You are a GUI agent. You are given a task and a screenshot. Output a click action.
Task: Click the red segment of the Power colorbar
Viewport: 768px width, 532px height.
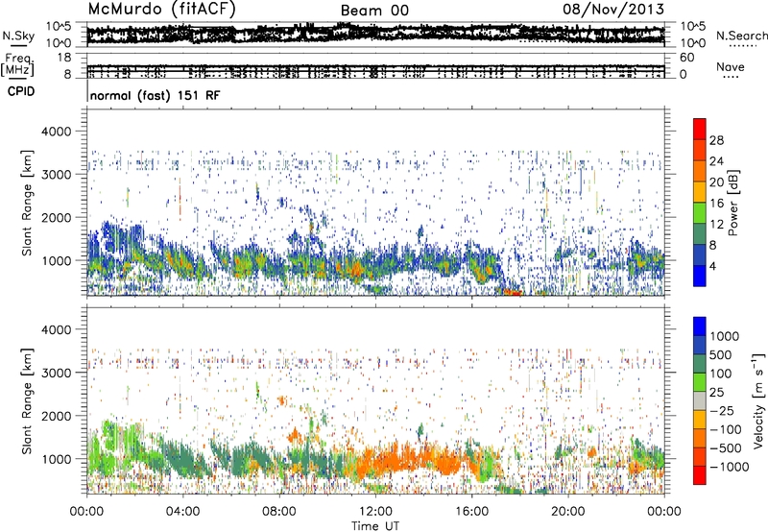pyautogui.click(x=700, y=129)
